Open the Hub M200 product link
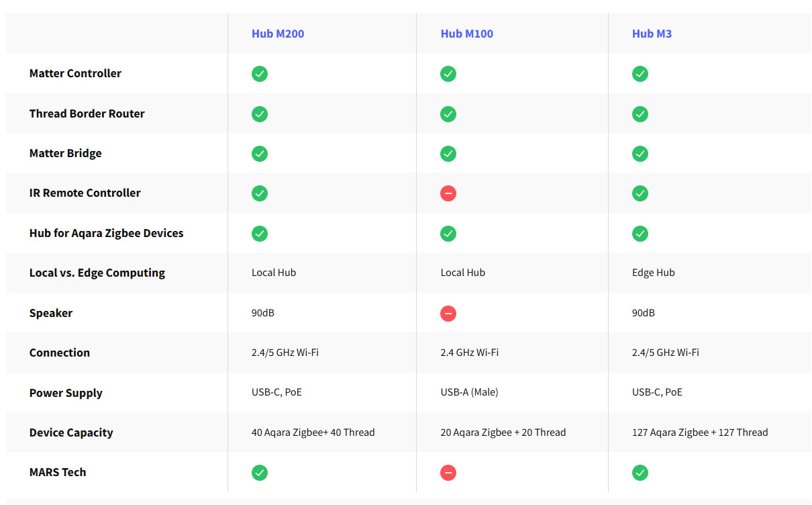Image resolution: width=812 pixels, height=505 pixels. coord(278,34)
